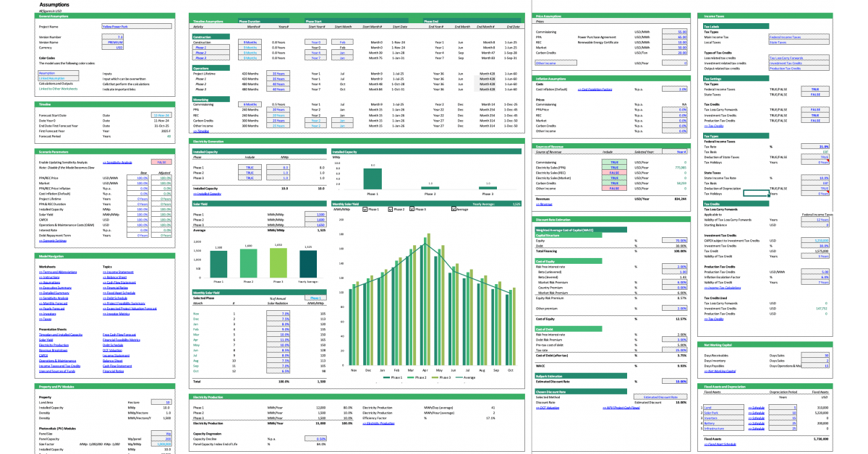Follow the Timeline link below Monetizing section
Viewport: 868px width, 454px height.
coord(201,131)
